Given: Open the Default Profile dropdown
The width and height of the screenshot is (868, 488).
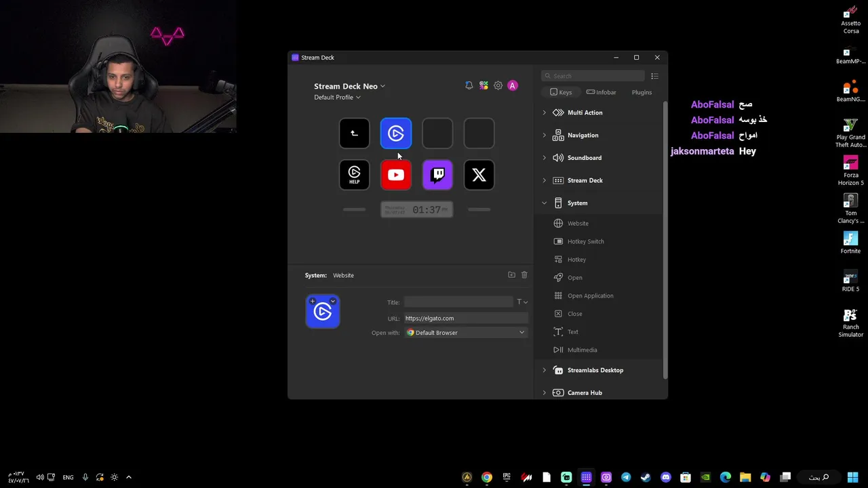Looking at the screenshot, I should point(337,97).
